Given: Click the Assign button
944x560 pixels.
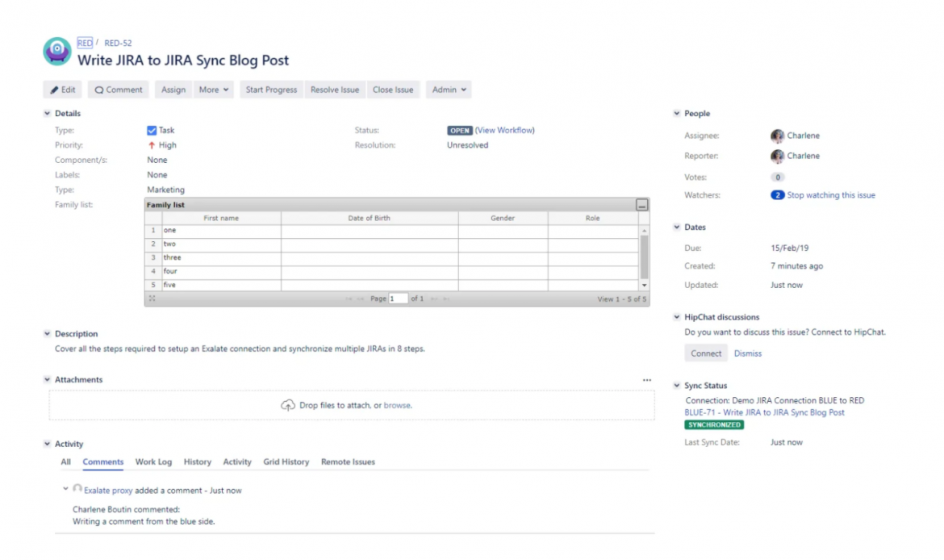Looking at the screenshot, I should click(173, 90).
